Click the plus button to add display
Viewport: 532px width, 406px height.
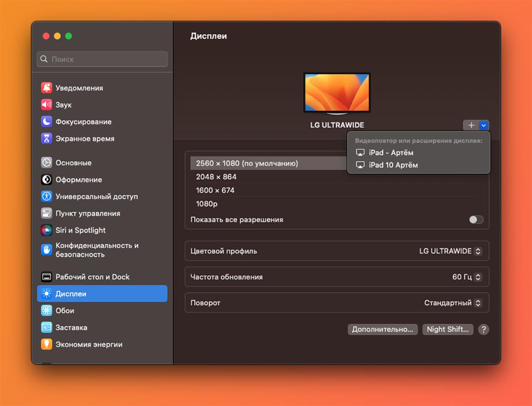click(x=471, y=126)
